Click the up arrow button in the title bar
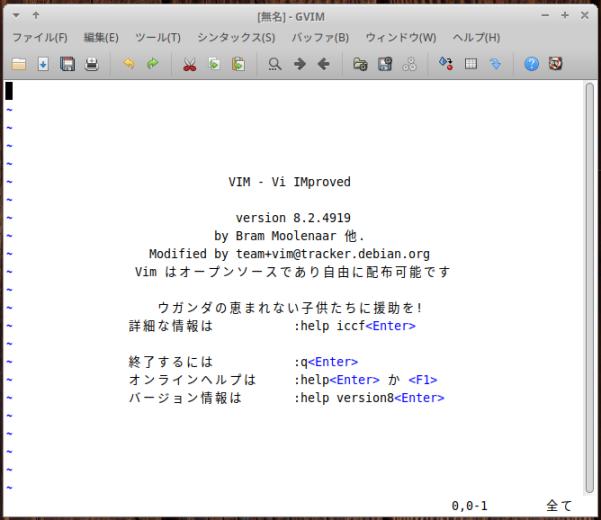Image resolution: width=601 pixels, height=520 pixels. pos(36,15)
